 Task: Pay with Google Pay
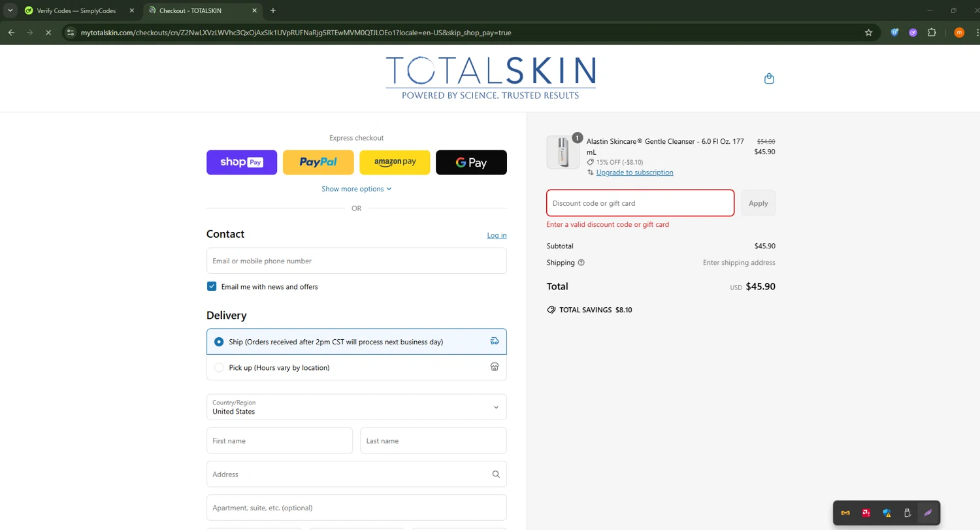[x=471, y=162]
